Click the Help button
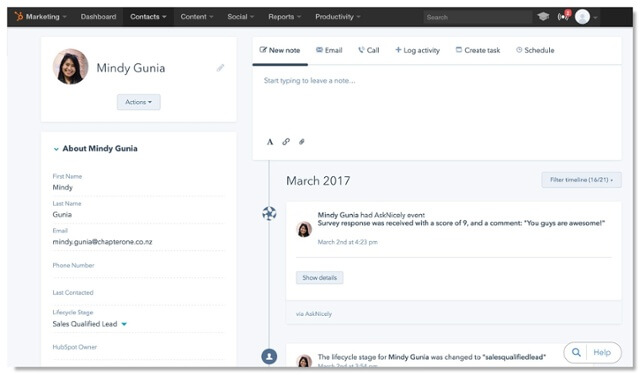This screenshot has height=375, width=640. pos(602,352)
